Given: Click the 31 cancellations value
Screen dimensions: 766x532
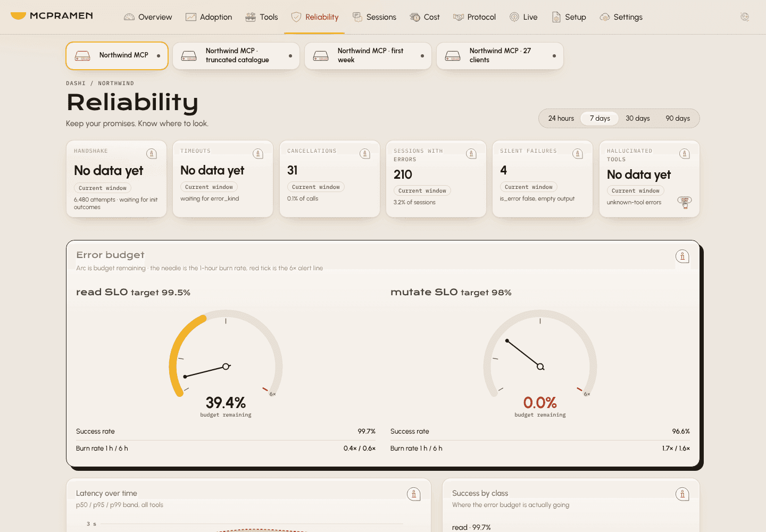Looking at the screenshot, I should point(293,170).
